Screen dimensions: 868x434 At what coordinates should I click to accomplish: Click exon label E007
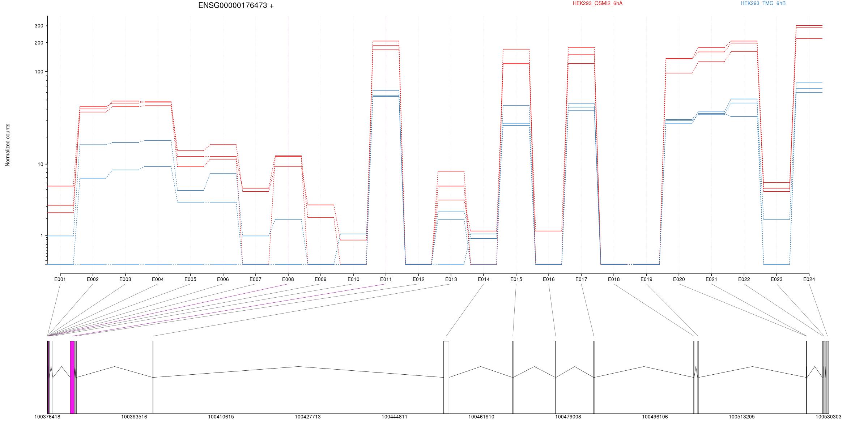click(x=255, y=279)
